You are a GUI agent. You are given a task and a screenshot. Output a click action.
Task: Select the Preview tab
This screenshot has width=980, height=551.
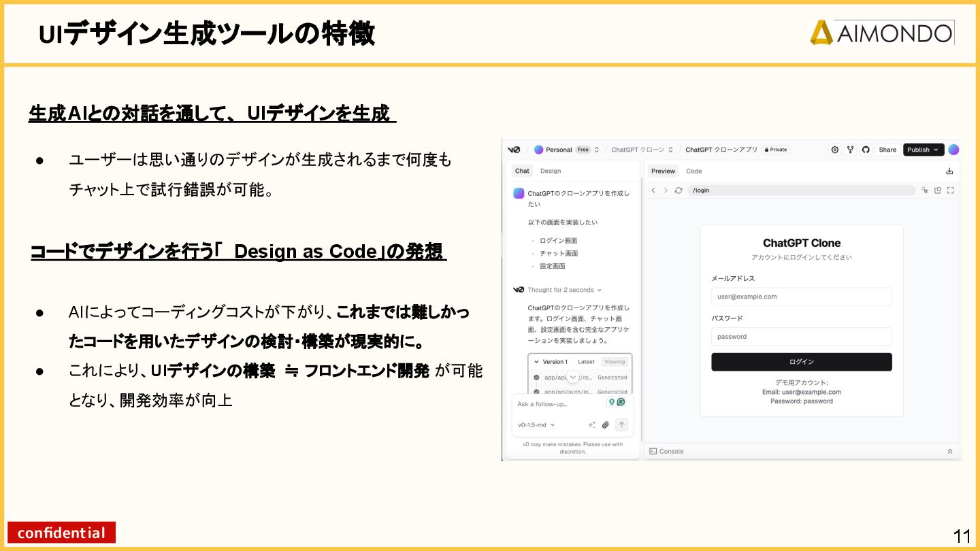pyautogui.click(x=663, y=171)
